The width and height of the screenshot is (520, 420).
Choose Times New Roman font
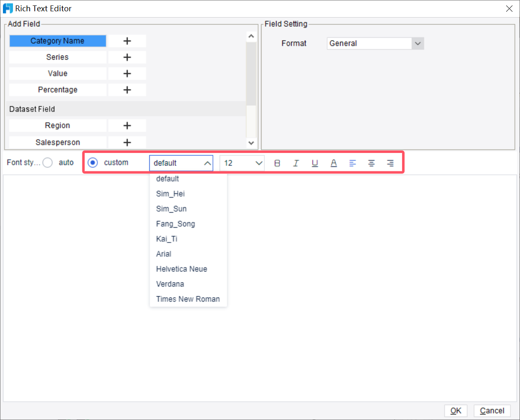pos(188,299)
